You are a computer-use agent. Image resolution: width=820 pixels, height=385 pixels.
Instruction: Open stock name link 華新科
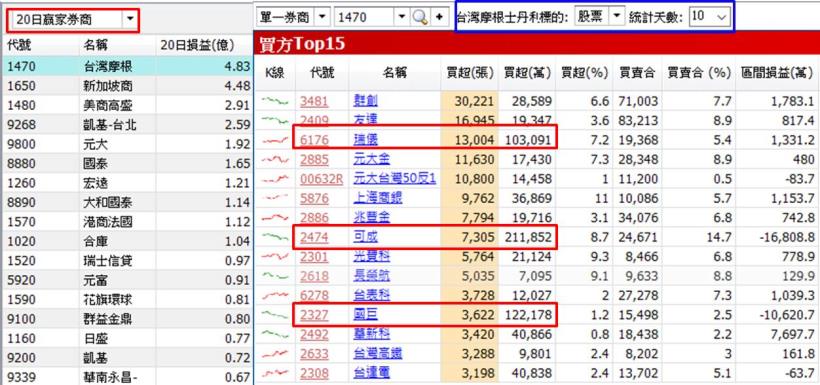pos(372,334)
